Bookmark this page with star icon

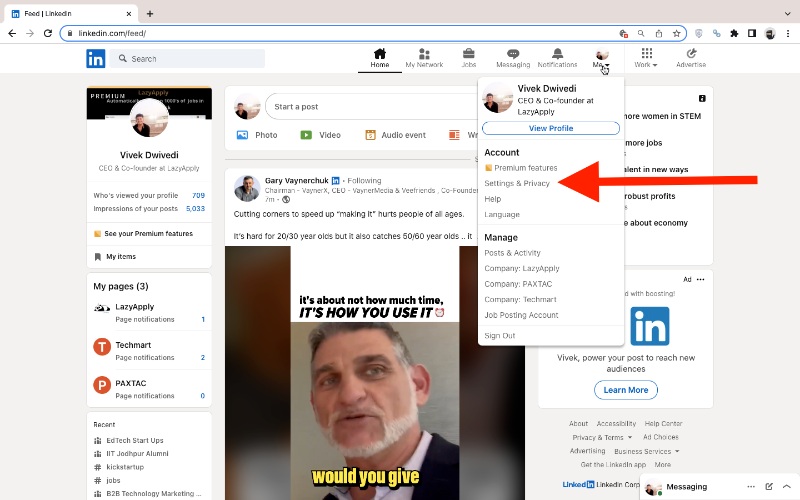point(677,33)
